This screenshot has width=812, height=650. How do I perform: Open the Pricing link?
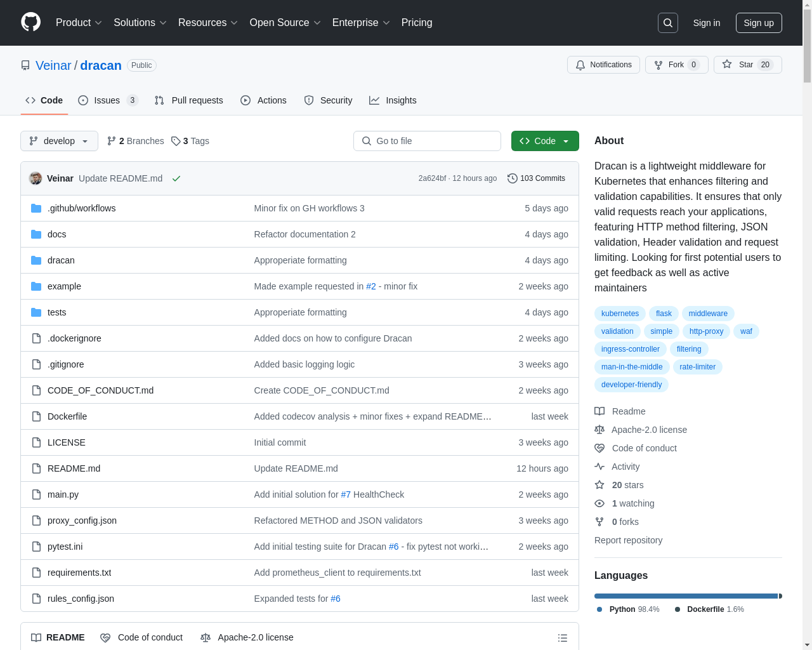417,23
